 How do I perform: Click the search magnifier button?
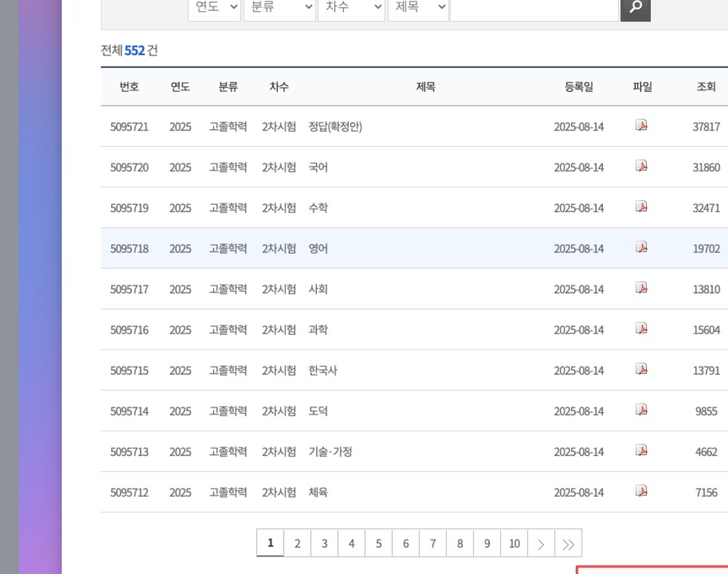click(635, 8)
